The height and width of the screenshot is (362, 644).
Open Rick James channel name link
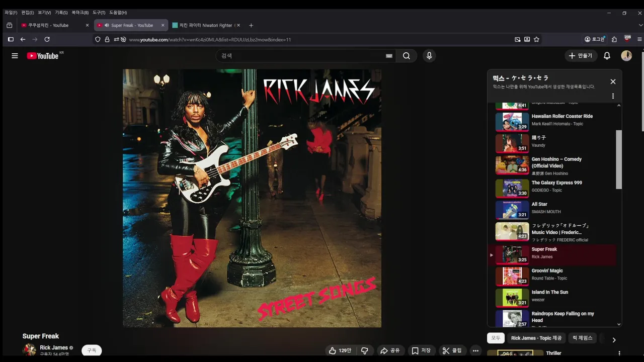[54, 347]
